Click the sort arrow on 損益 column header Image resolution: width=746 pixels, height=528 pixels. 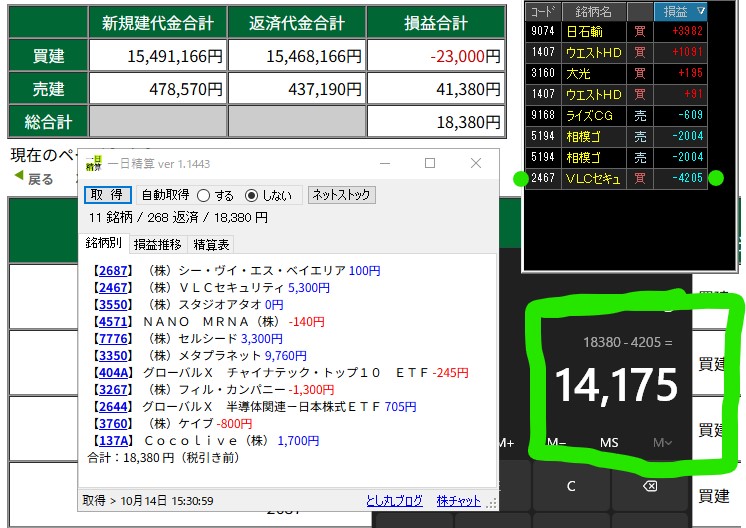pos(700,11)
